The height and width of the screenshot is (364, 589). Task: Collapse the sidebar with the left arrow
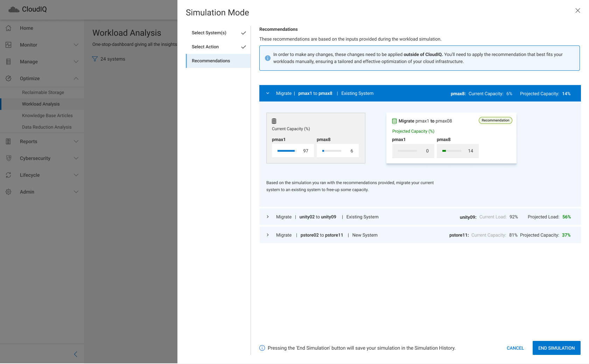tap(76, 354)
